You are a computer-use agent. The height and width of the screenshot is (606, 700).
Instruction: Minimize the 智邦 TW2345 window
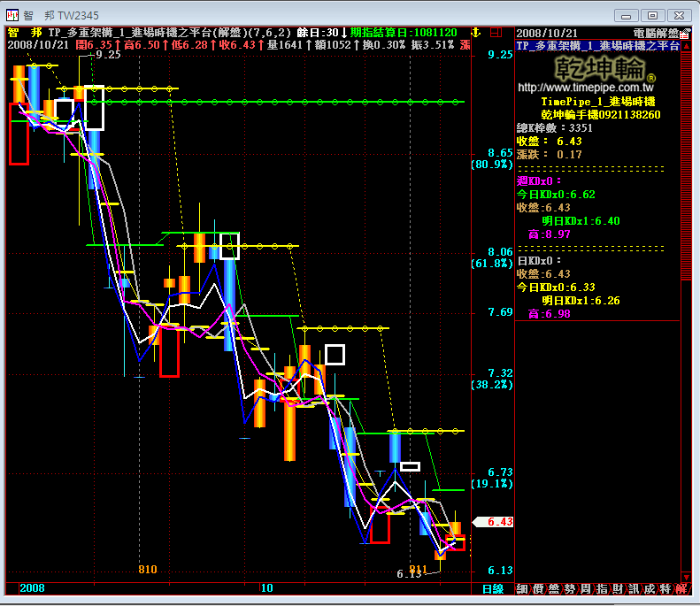[626, 16]
